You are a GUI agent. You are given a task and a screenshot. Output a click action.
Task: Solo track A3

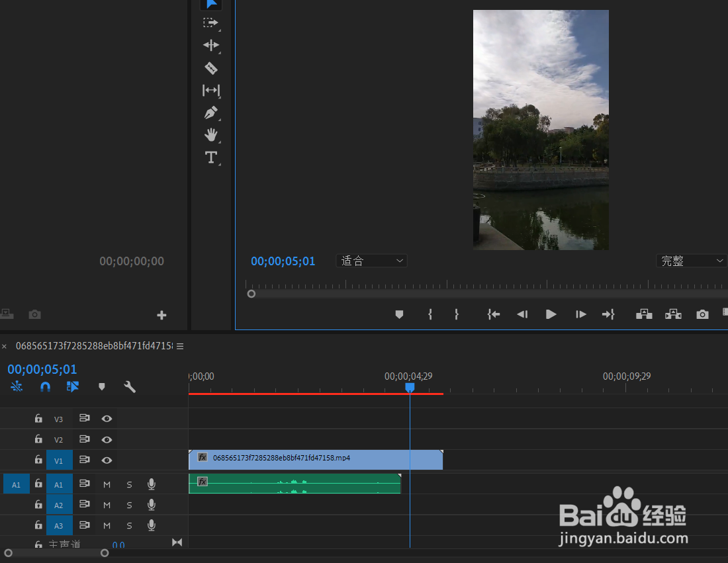point(129,525)
